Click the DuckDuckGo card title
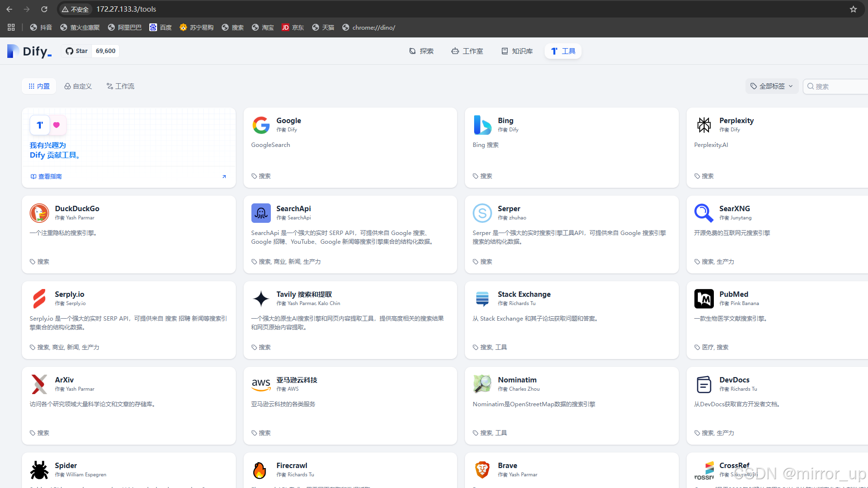The width and height of the screenshot is (868, 488). (x=77, y=209)
